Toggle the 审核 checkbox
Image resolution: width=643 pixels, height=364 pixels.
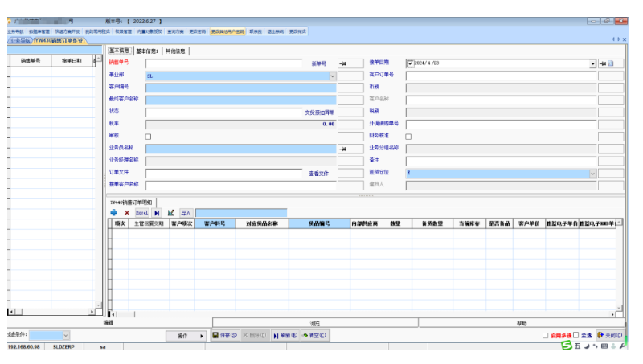pos(148,137)
